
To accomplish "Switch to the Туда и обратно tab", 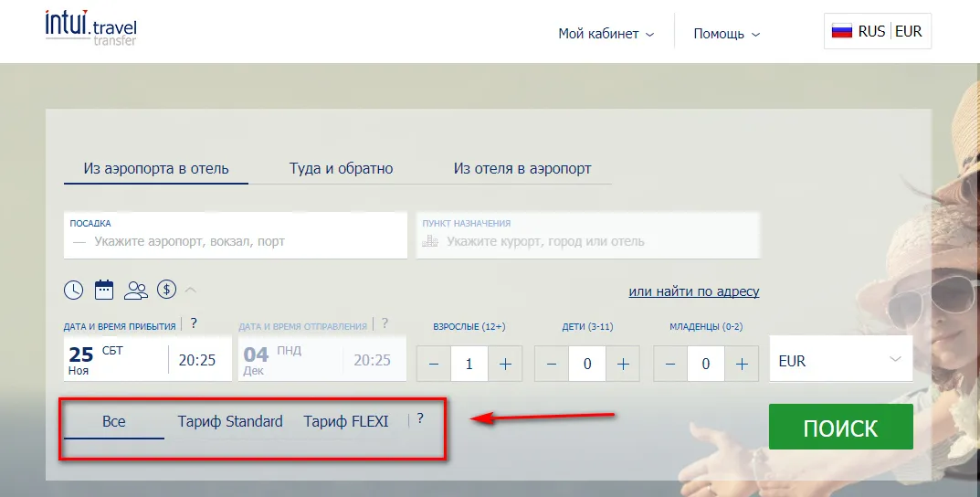I will [342, 169].
